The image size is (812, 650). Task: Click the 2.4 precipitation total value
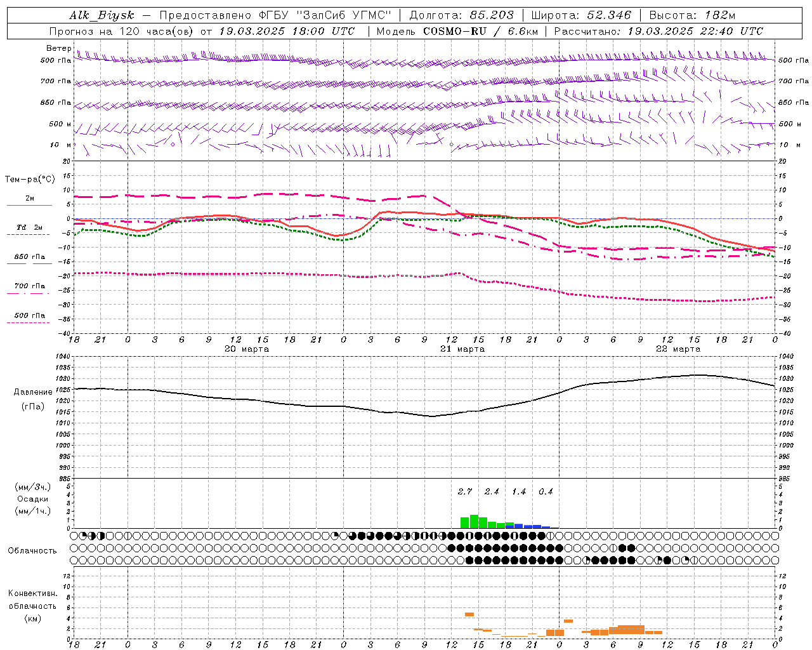point(492,491)
